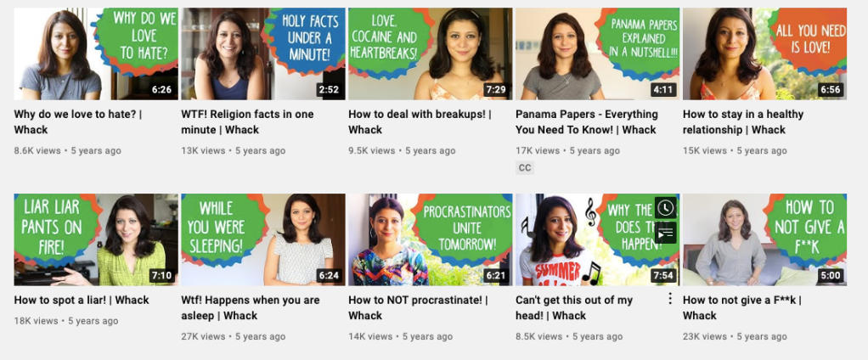The image size is (868, 360).
Task: Click title 'Panama Papers - Everything You Need To Know!'
Action: coord(587,122)
